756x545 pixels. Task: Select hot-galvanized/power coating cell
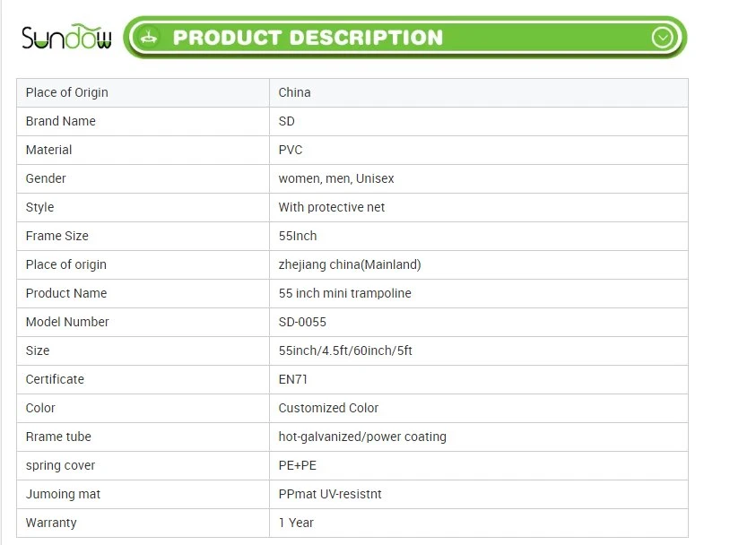tap(478, 437)
